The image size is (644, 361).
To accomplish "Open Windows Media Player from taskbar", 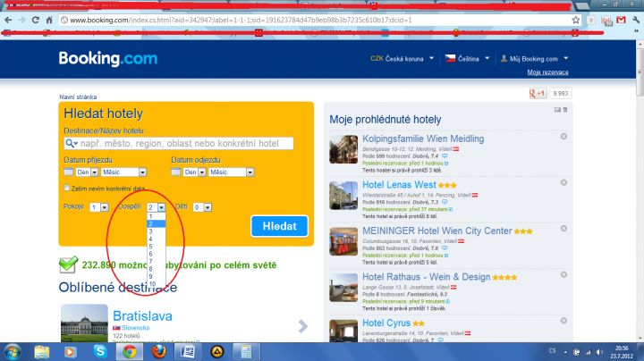I will pyautogui.click(x=70, y=352).
